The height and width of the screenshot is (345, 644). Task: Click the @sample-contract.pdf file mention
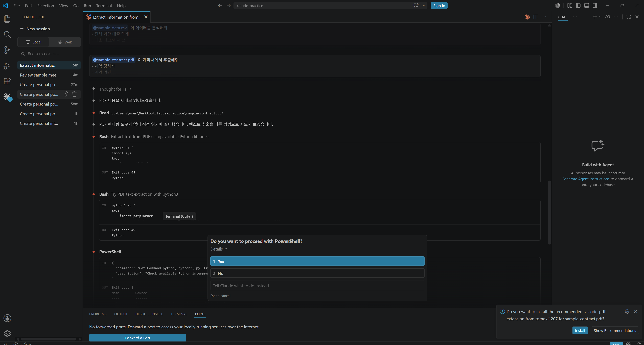[x=113, y=60]
